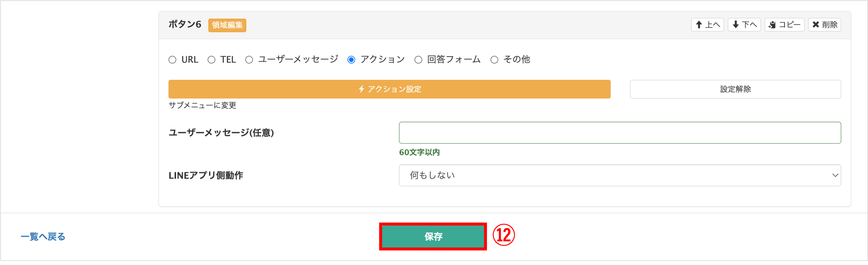Screen dimensions: 868x265
Task: Follow the 一覧へ戻る link
Action: click(43, 237)
